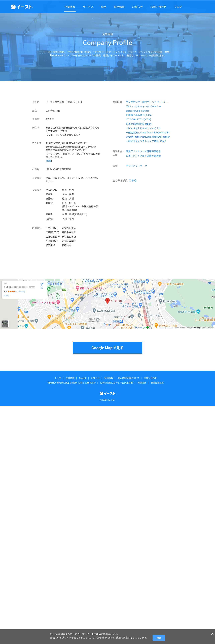Open 日本ITソフトウェア企業年金基金 link
This screenshot has height=644, width=215.
point(143,156)
